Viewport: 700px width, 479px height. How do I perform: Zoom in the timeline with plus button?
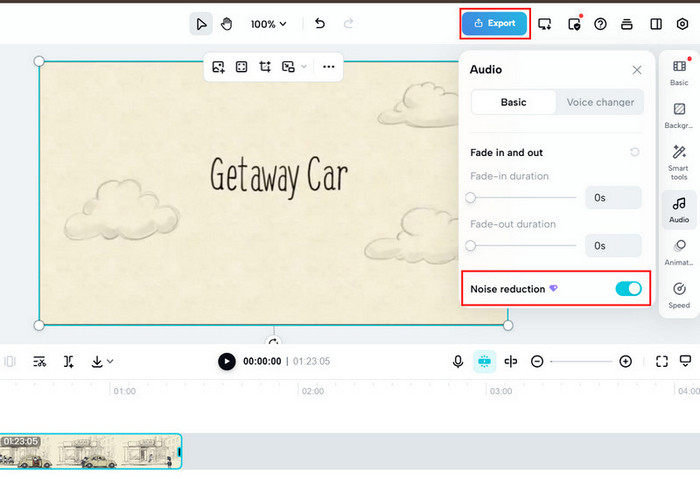coord(625,361)
